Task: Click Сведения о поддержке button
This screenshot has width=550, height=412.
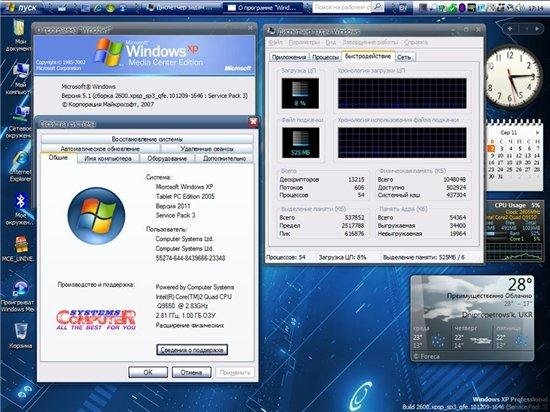Action: (x=192, y=350)
